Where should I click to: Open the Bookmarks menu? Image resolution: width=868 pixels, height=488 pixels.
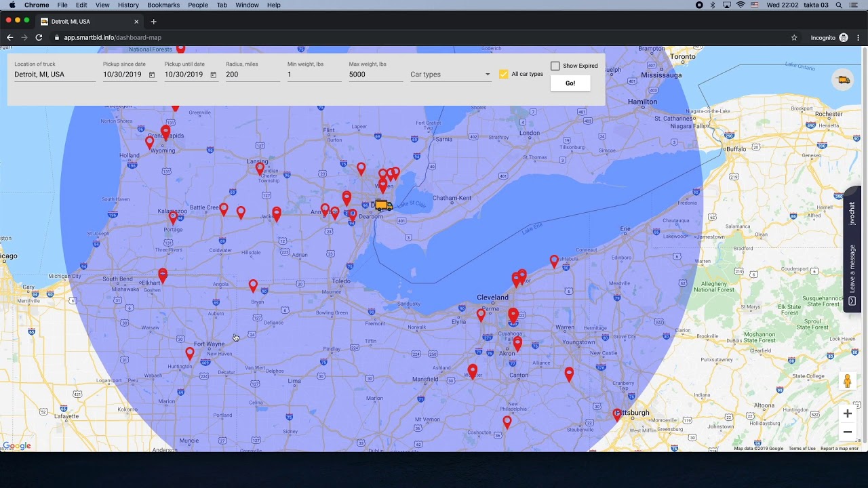[x=163, y=5]
